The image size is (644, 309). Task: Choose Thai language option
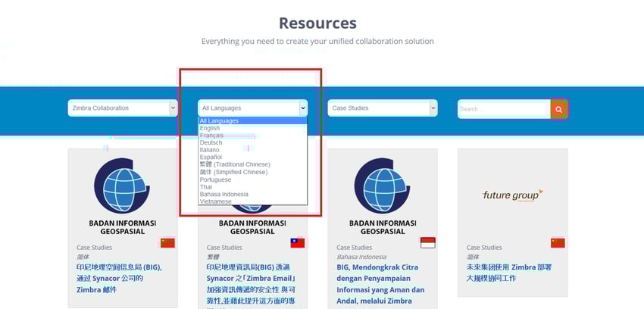coord(252,187)
